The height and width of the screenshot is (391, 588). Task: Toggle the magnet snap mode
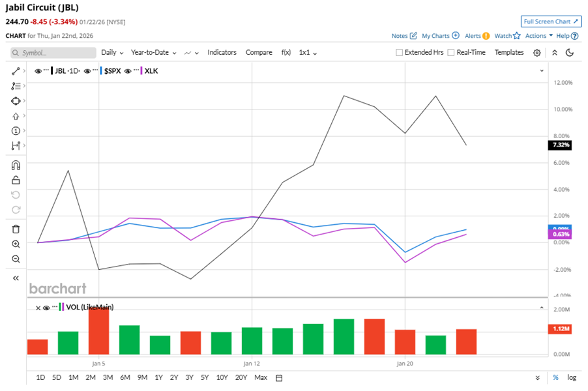click(16, 166)
